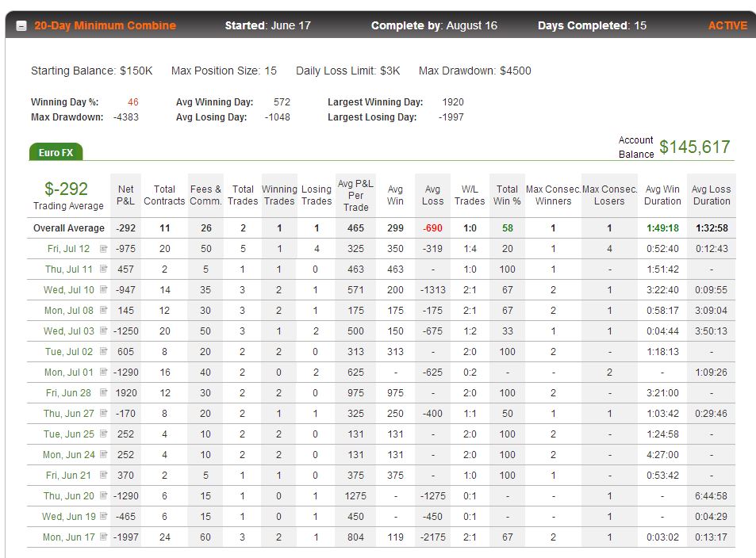This screenshot has width=756, height=558.
Task: Click the Avg Loss Duration header
Action: (x=712, y=195)
